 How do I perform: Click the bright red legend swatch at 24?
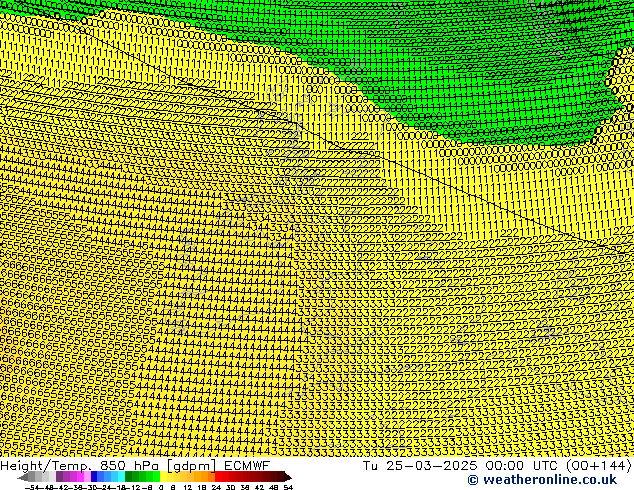click(x=219, y=477)
